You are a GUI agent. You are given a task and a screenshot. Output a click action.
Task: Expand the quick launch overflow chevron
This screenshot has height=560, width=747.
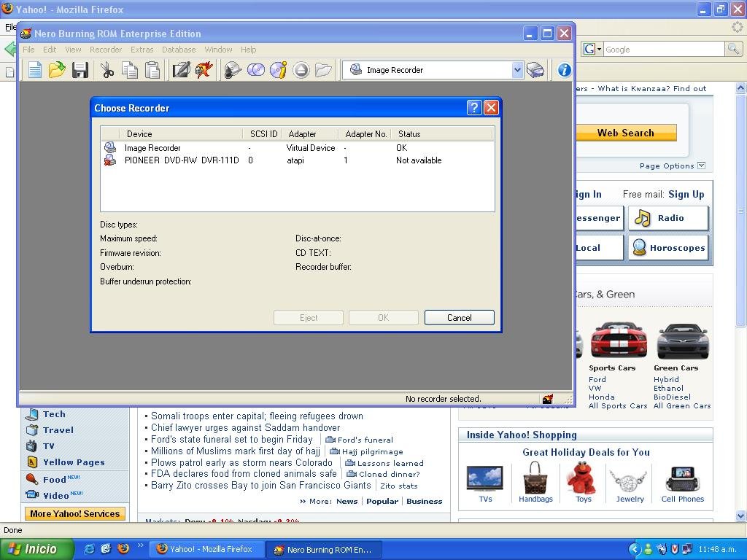point(141,545)
